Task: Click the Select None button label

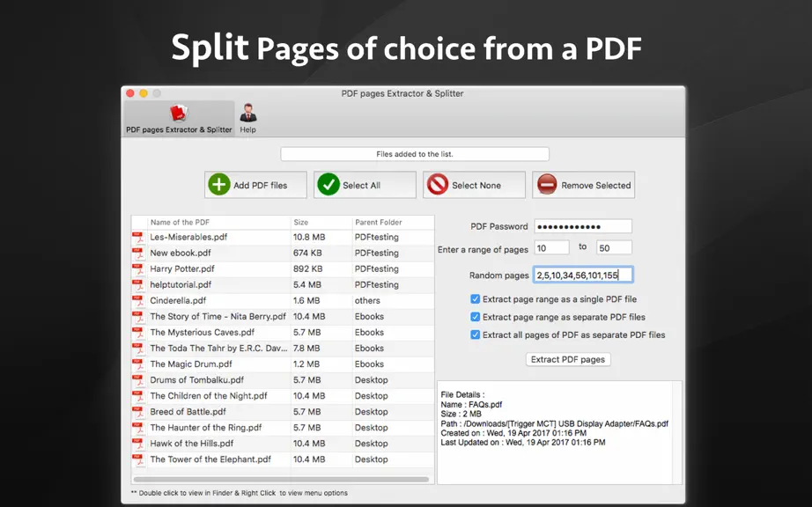Action: click(476, 185)
